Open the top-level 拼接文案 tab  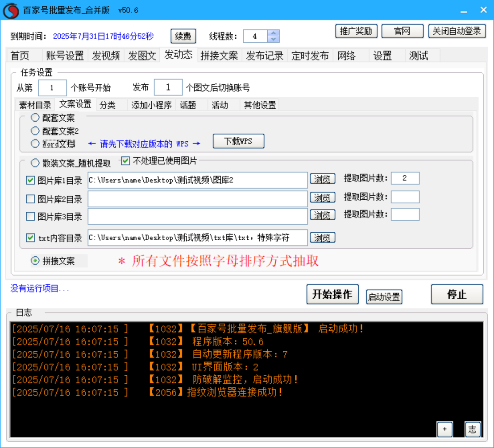pos(220,56)
